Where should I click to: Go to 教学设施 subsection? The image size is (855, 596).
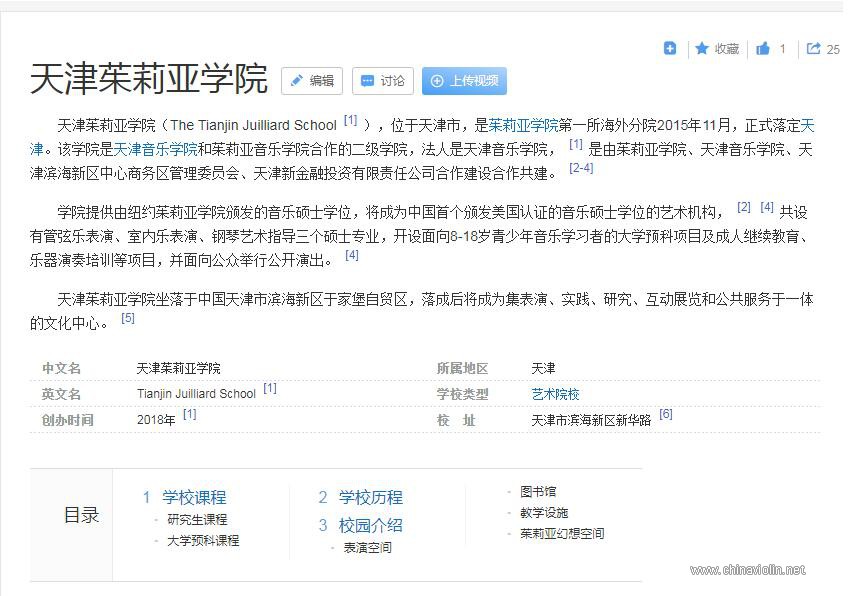(544, 513)
